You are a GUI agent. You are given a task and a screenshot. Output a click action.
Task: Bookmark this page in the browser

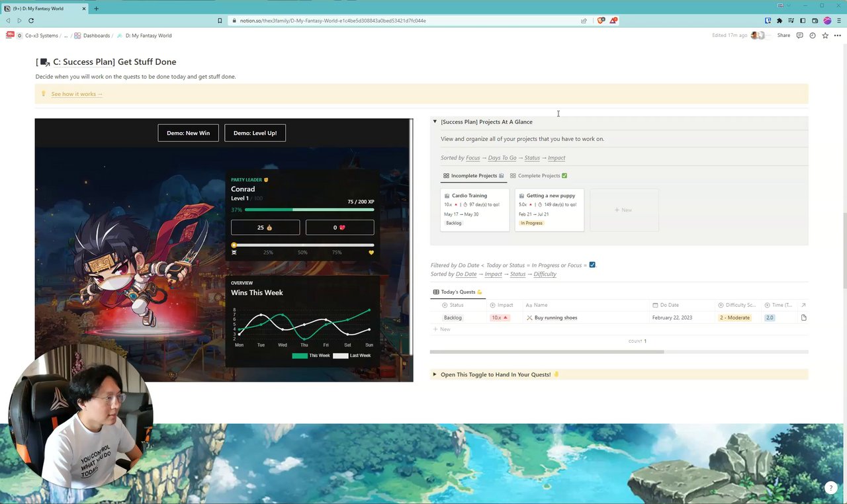point(220,21)
